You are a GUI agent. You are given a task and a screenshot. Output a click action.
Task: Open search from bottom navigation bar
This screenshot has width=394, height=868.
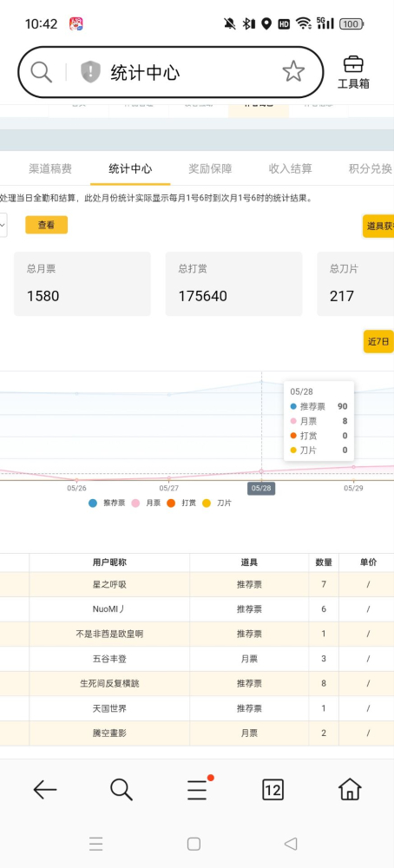point(121,789)
